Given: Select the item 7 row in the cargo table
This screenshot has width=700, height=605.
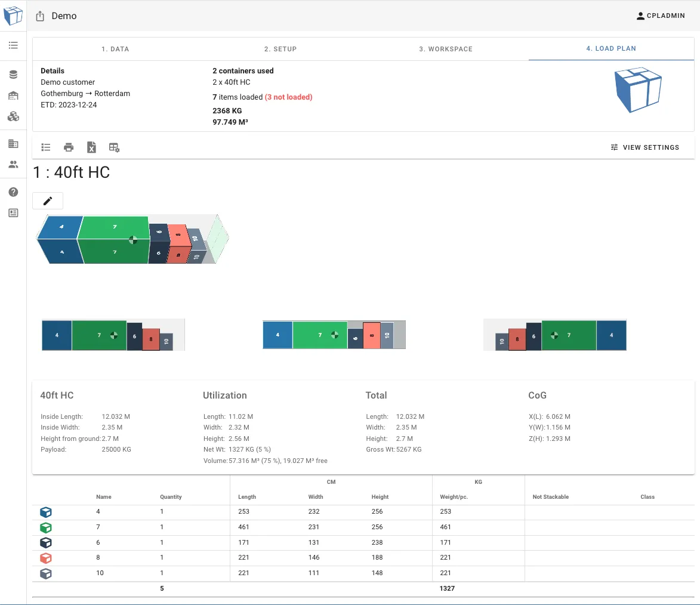Looking at the screenshot, I should (x=239, y=527).
